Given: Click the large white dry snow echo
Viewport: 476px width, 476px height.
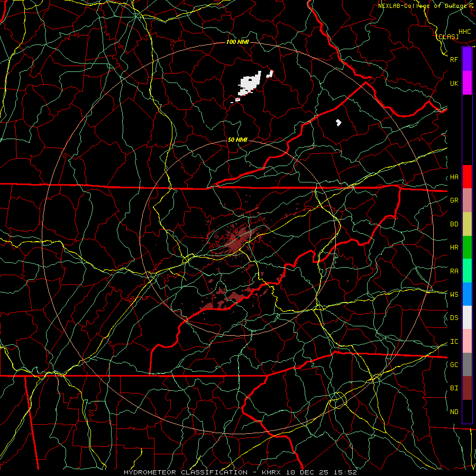Looking at the screenshot, I should click(250, 83).
